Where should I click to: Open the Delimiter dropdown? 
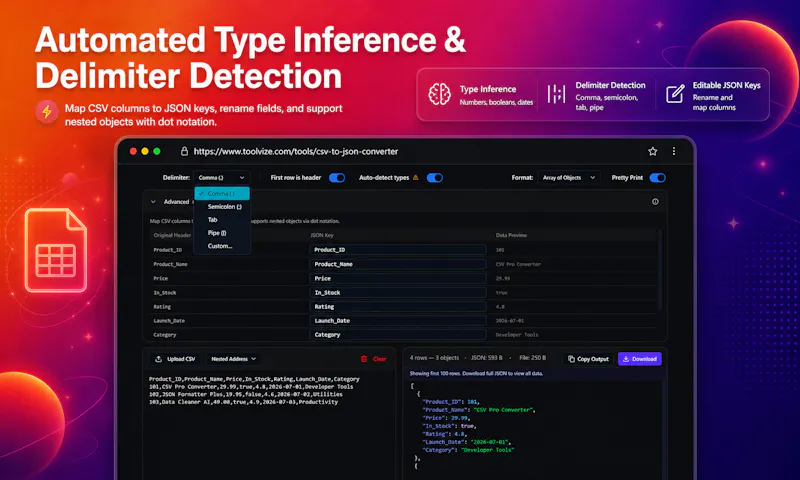(221, 178)
